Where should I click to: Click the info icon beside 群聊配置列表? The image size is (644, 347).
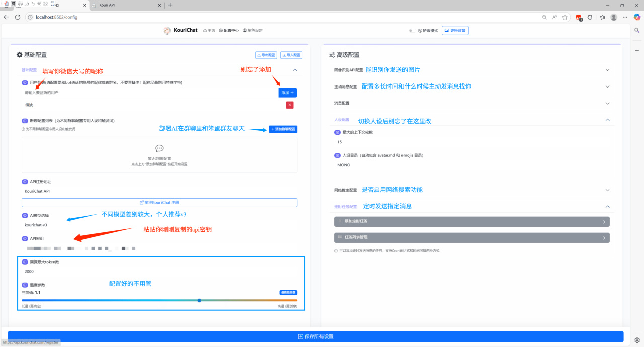pyautogui.click(x=25, y=121)
